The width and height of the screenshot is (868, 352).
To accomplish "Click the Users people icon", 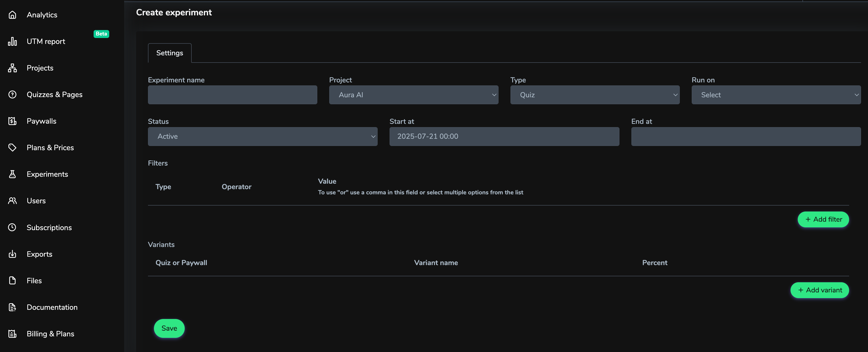I will [12, 201].
